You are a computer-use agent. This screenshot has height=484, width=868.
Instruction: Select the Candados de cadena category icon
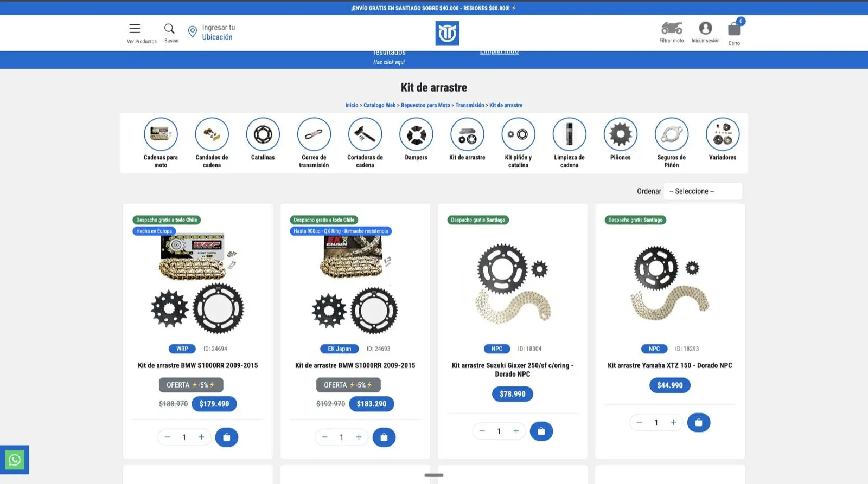pos(212,134)
